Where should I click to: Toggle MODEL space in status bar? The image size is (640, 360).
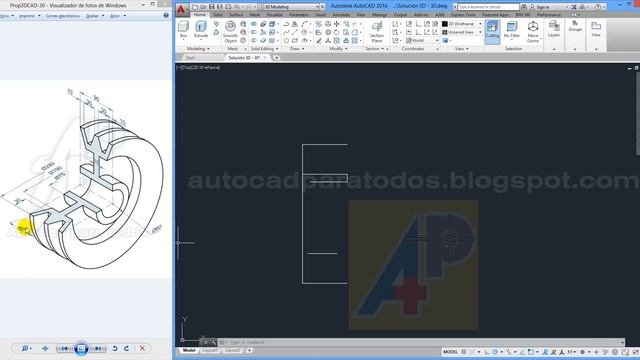(x=450, y=352)
